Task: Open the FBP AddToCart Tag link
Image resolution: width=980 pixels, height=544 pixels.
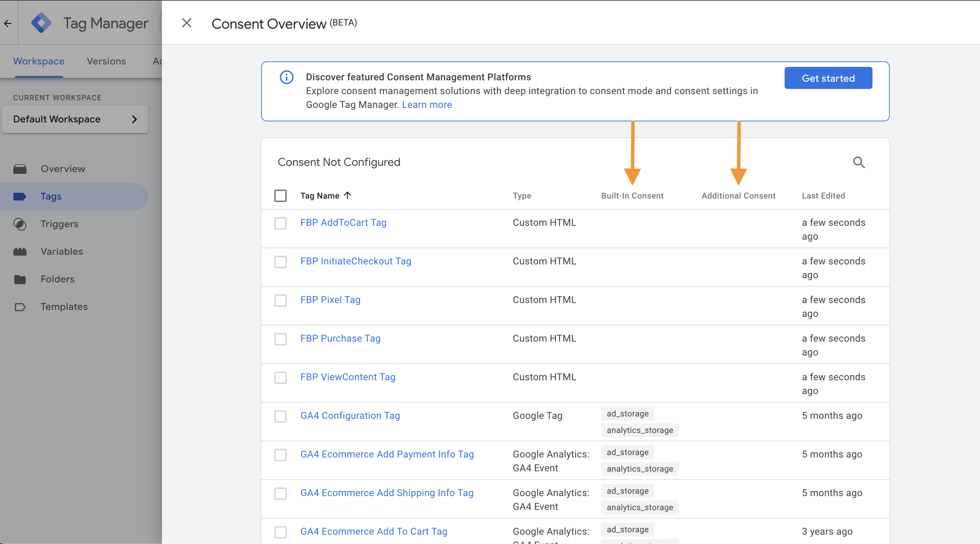Action: click(x=343, y=223)
